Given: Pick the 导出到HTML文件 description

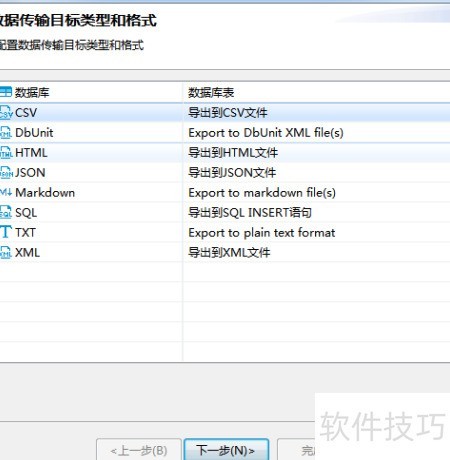Looking at the screenshot, I should 233,153.
